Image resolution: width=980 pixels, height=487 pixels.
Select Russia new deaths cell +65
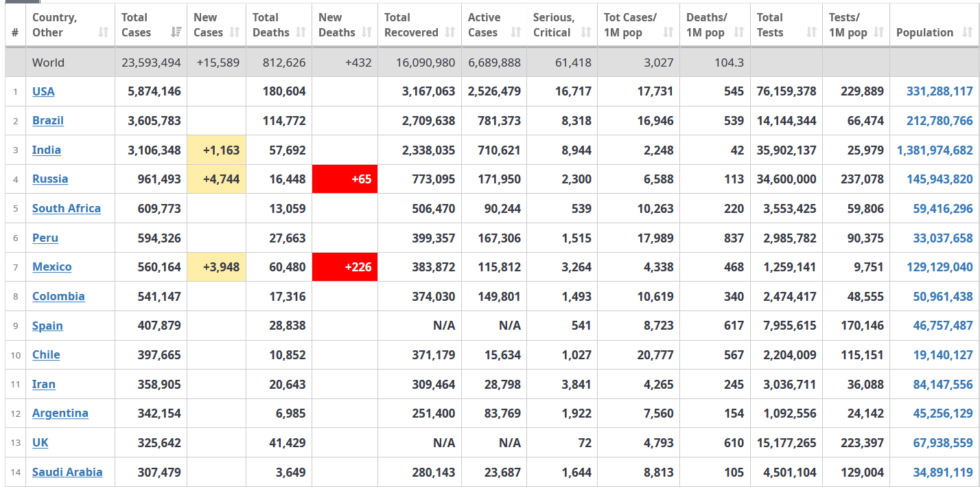pyautogui.click(x=345, y=179)
